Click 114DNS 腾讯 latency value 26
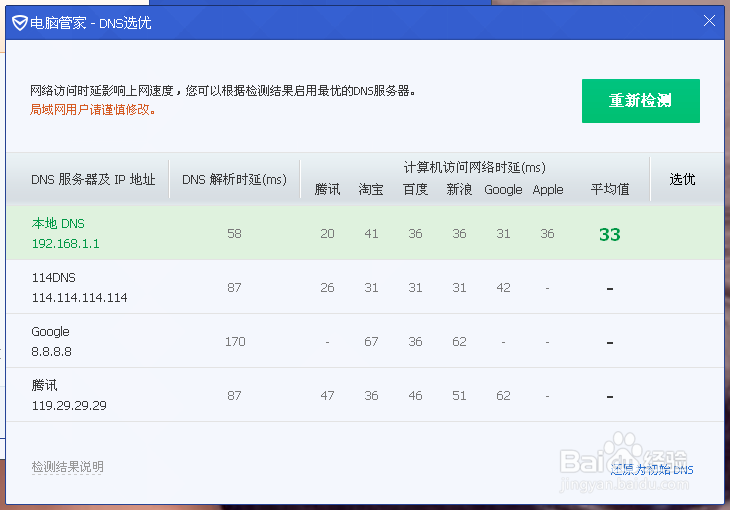The width and height of the screenshot is (730, 510). tap(327, 287)
